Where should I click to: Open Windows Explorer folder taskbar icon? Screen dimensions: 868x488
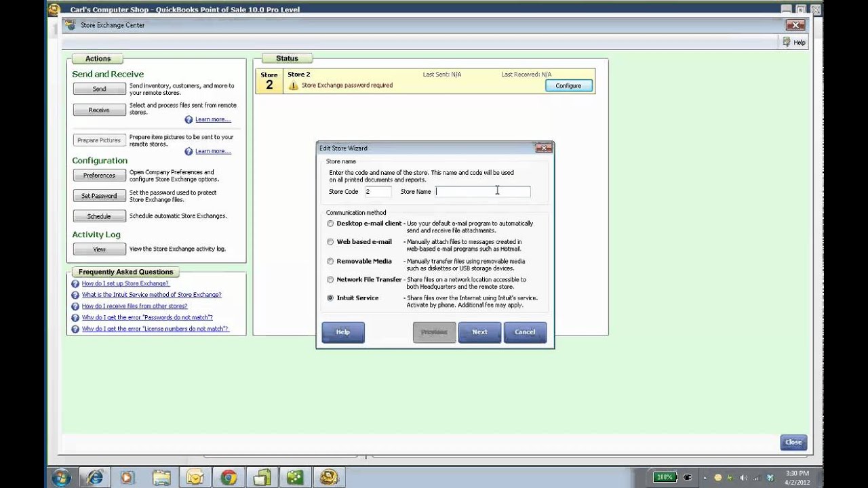tap(161, 477)
